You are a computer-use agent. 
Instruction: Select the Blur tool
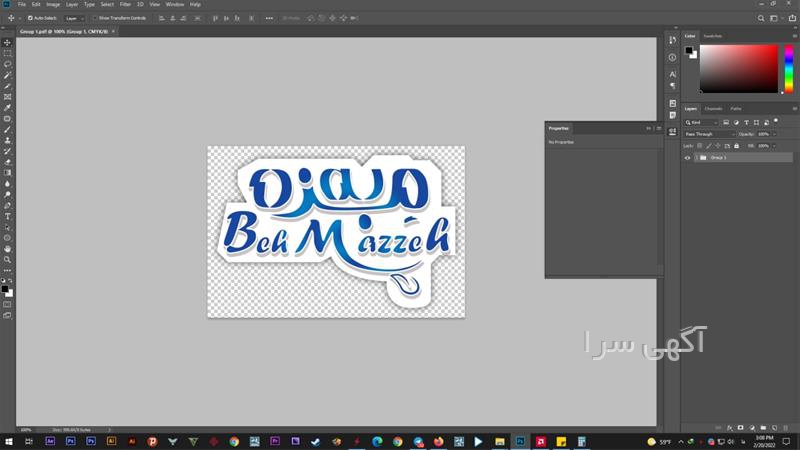coord(7,184)
